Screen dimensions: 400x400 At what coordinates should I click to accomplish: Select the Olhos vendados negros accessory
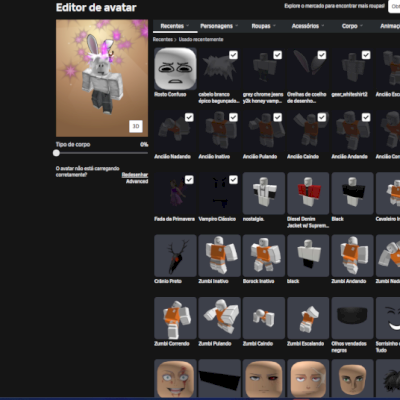coord(352,318)
